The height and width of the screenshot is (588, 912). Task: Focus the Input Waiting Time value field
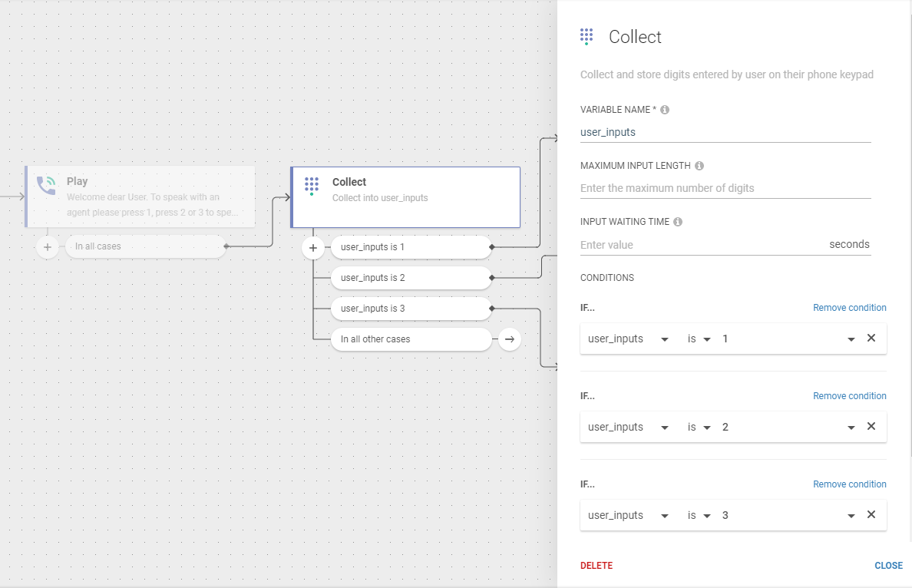pos(699,245)
